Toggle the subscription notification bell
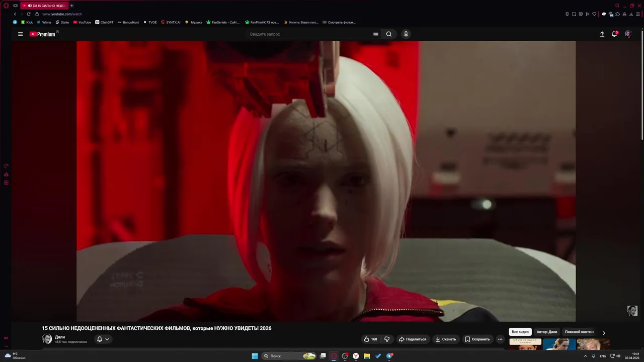 tap(103, 339)
